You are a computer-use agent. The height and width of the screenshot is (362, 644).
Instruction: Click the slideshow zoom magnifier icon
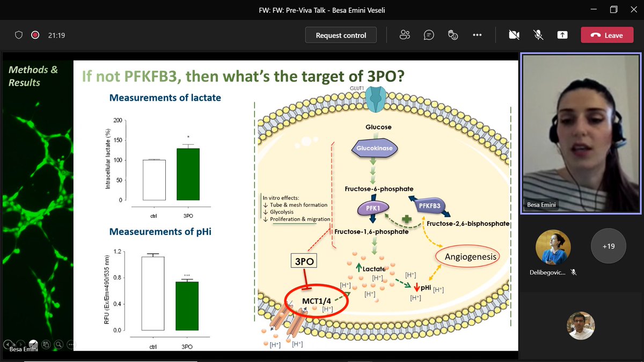tap(58, 344)
